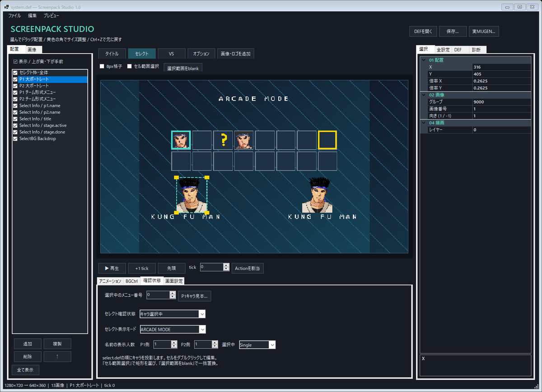Click the Kung Fu Man cell with cyan border

tap(181, 140)
